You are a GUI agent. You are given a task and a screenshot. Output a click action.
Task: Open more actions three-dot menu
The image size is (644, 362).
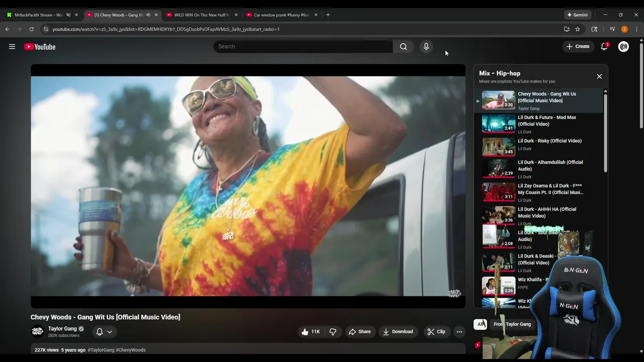[459, 332]
